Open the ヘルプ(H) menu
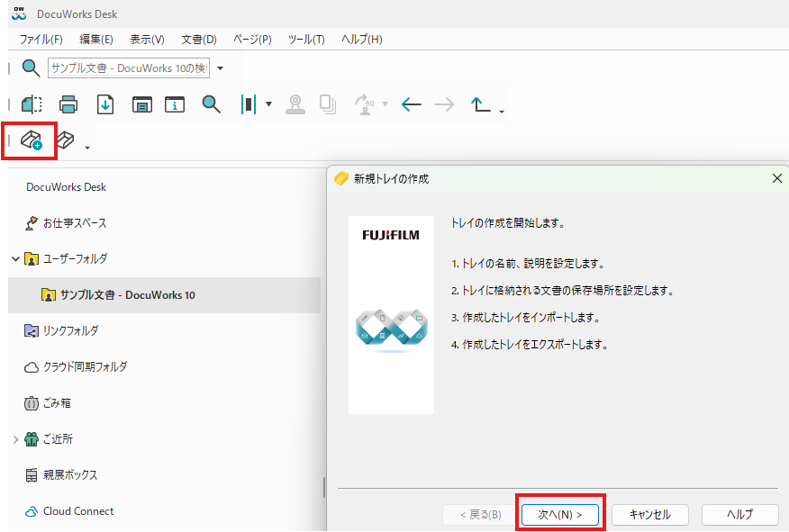 362,40
